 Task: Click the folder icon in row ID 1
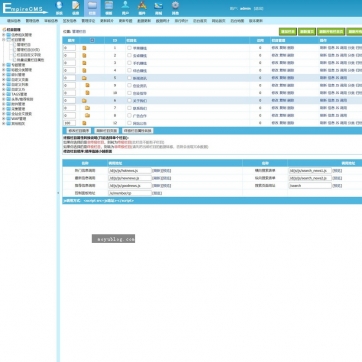[84, 48]
